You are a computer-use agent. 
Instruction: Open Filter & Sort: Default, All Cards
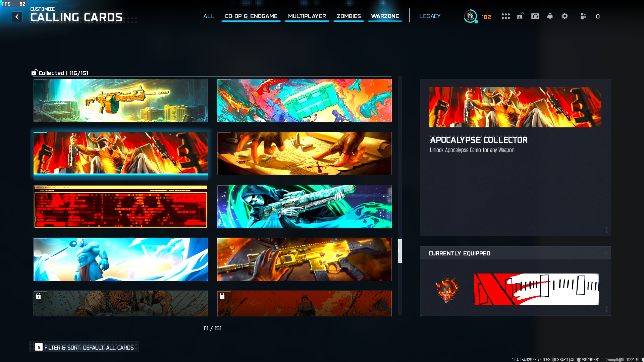pyautogui.click(x=85, y=347)
